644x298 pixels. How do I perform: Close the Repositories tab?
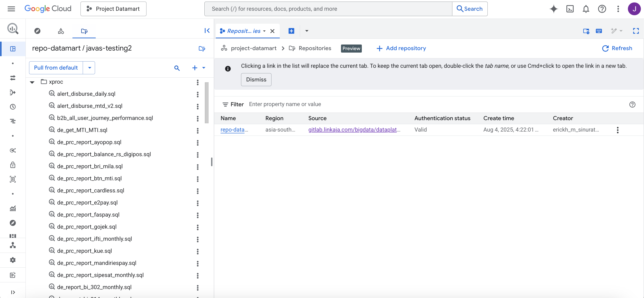pyautogui.click(x=272, y=31)
